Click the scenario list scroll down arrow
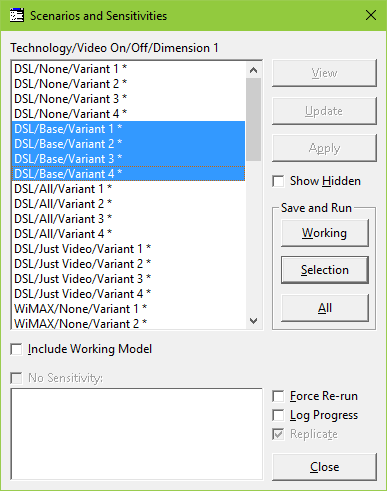The image size is (387, 491). pyautogui.click(x=253, y=321)
